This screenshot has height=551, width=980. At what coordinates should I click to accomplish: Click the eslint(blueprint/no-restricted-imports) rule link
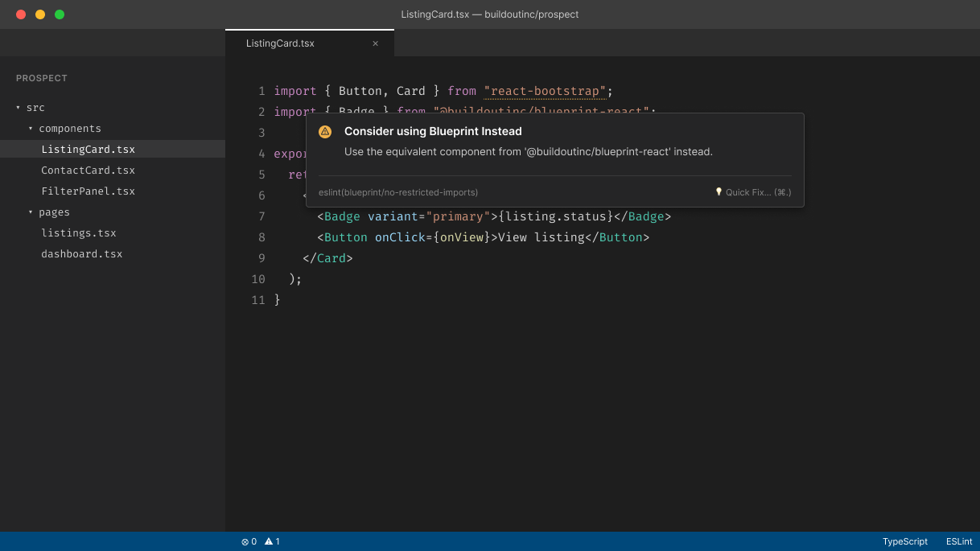pos(398,192)
